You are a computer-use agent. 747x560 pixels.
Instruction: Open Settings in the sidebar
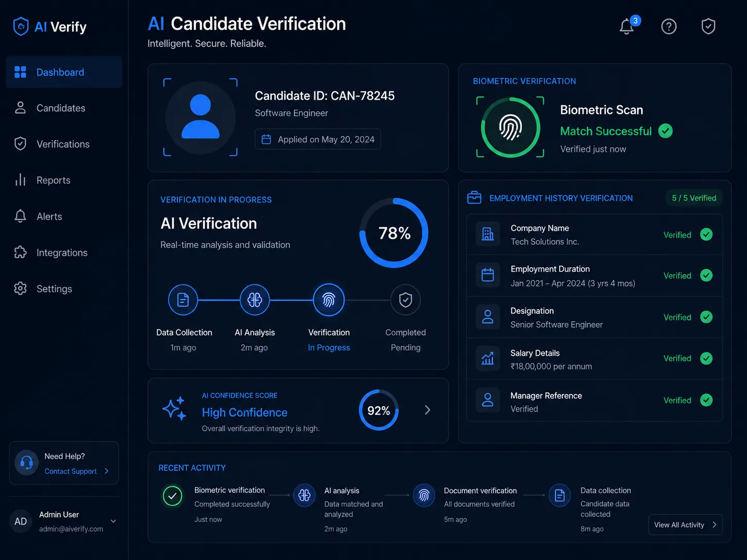click(64, 289)
